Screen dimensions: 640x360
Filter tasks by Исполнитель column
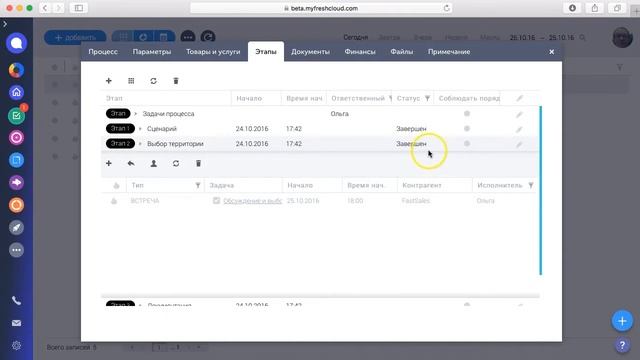click(x=531, y=185)
